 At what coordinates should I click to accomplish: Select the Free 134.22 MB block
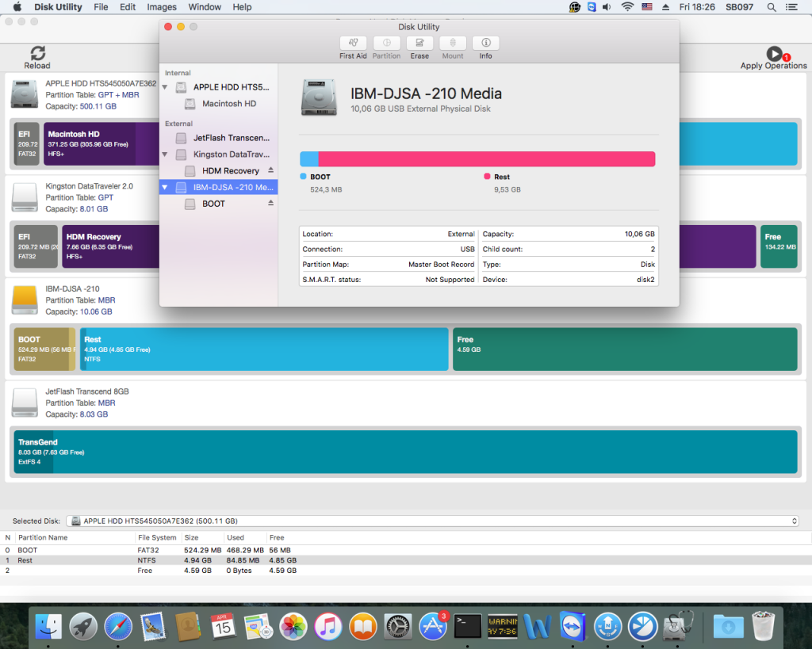pos(779,246)
